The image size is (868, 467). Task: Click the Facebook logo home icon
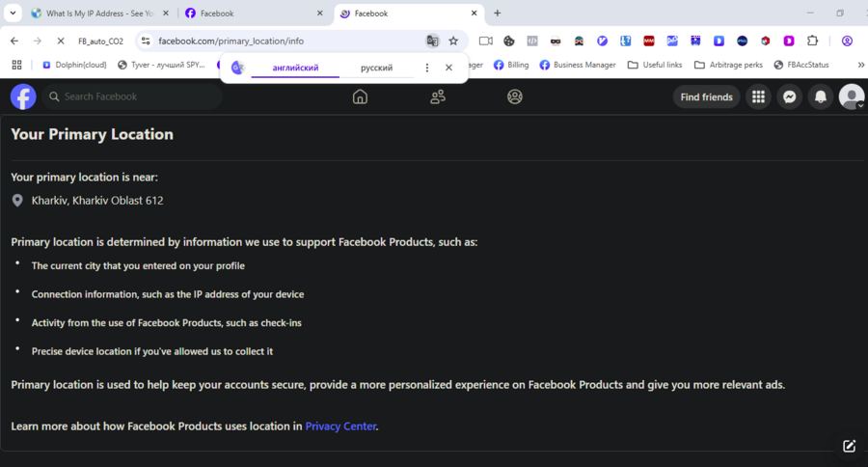23,96
